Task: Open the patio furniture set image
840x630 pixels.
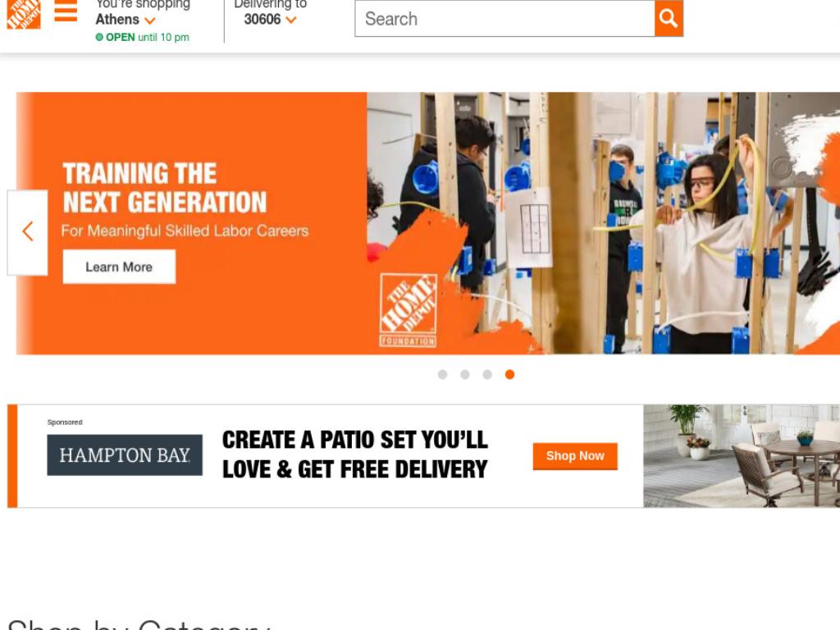Action: (x=742, y=456)
